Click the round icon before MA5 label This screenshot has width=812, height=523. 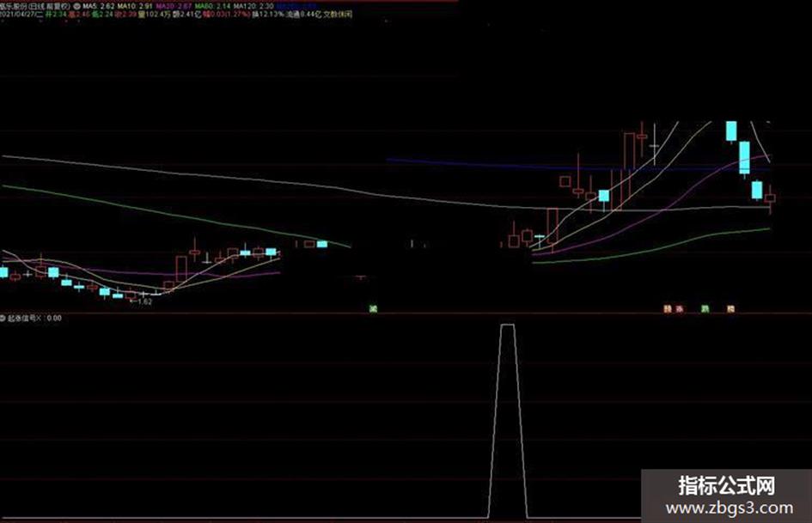[76, 6]
